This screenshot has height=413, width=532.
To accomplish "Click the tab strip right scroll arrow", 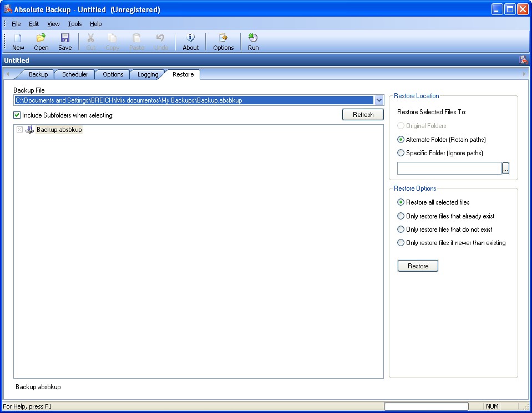I will click(524, 74).
